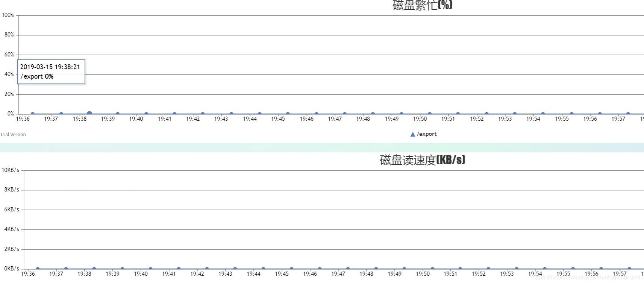Viewport: 644px width, 284px height.
Task: Click the 2KB/s y-axis label
Action: (x=12, y=249)
